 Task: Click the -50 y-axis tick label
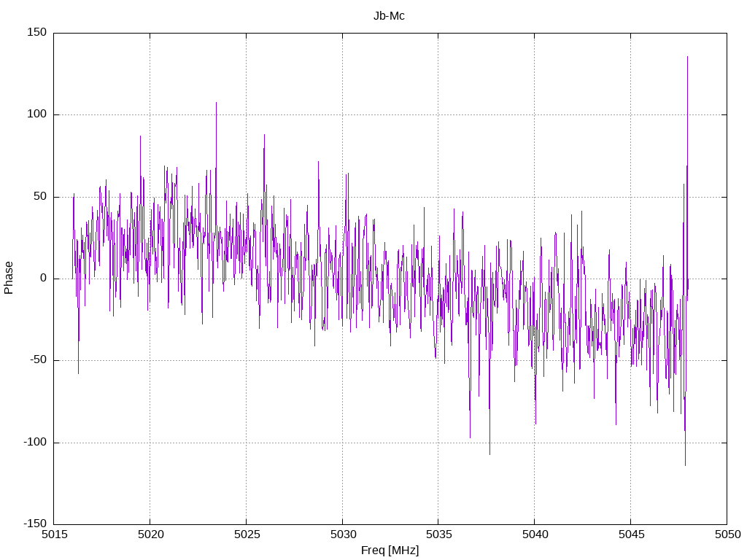(38, 360)
